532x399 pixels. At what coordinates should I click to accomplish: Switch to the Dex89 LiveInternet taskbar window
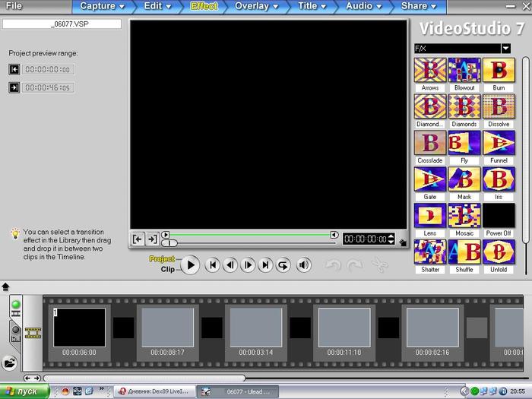[x=154, y=391]
